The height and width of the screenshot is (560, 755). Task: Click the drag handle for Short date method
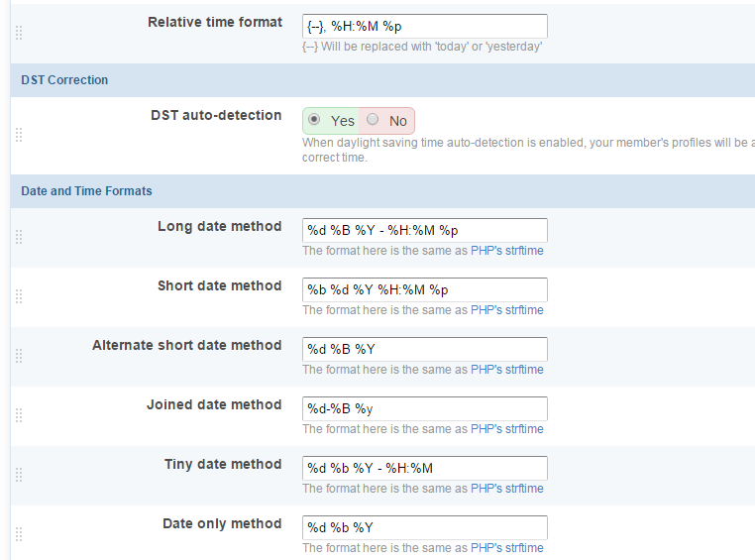pos(19,296)
